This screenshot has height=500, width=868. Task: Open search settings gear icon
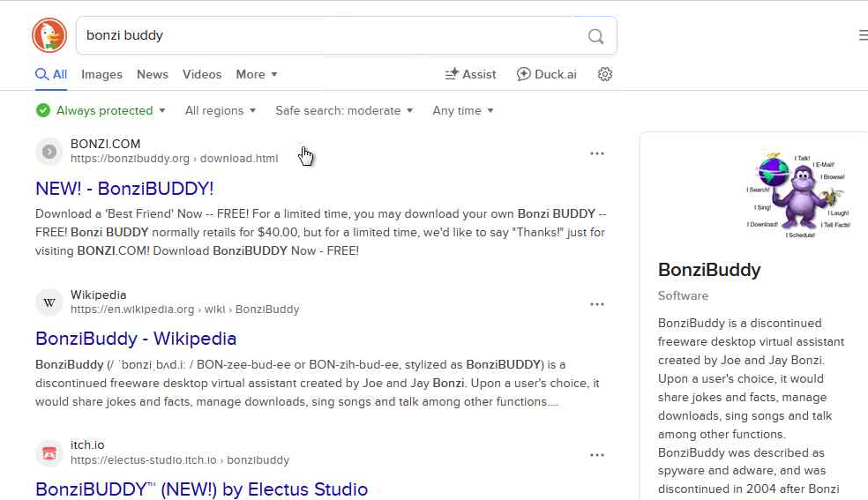(x=604, y=74)
